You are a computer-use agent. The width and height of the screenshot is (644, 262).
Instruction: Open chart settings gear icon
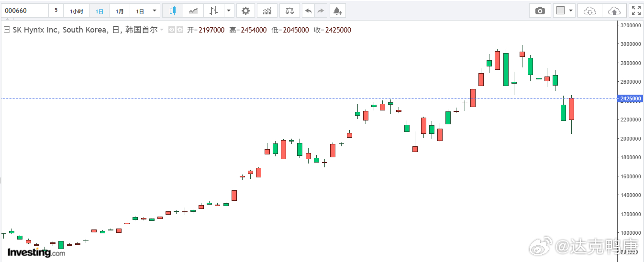point(245,11)
